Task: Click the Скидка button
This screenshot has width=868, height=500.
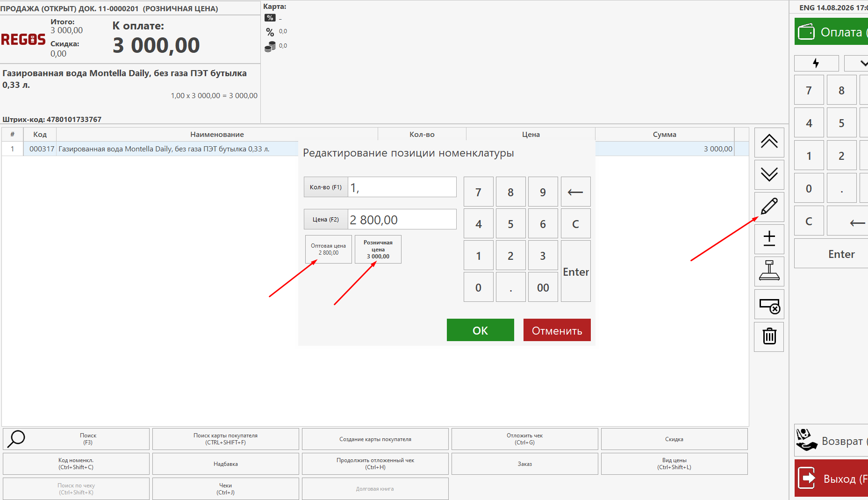Action: (674, 439)
